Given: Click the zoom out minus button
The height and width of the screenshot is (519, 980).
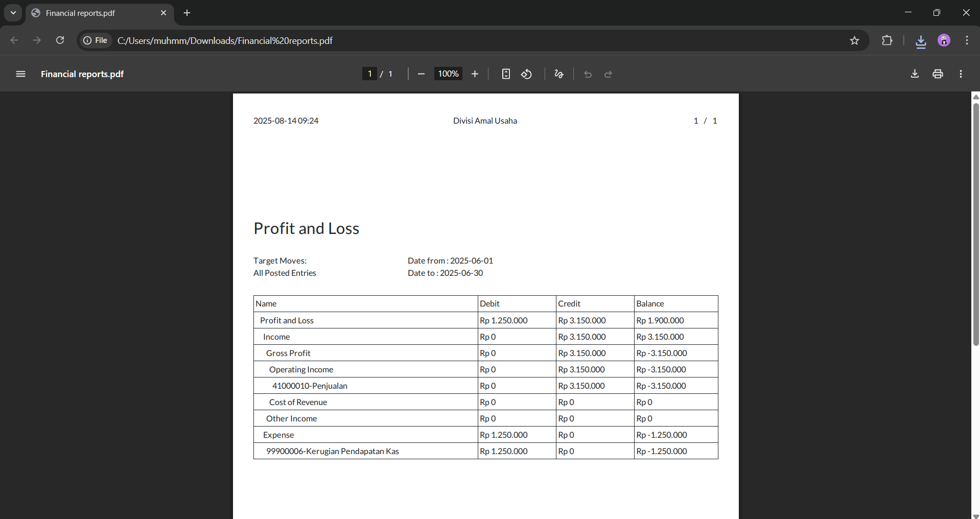Looking at the screenshot, I should (421, 74).
